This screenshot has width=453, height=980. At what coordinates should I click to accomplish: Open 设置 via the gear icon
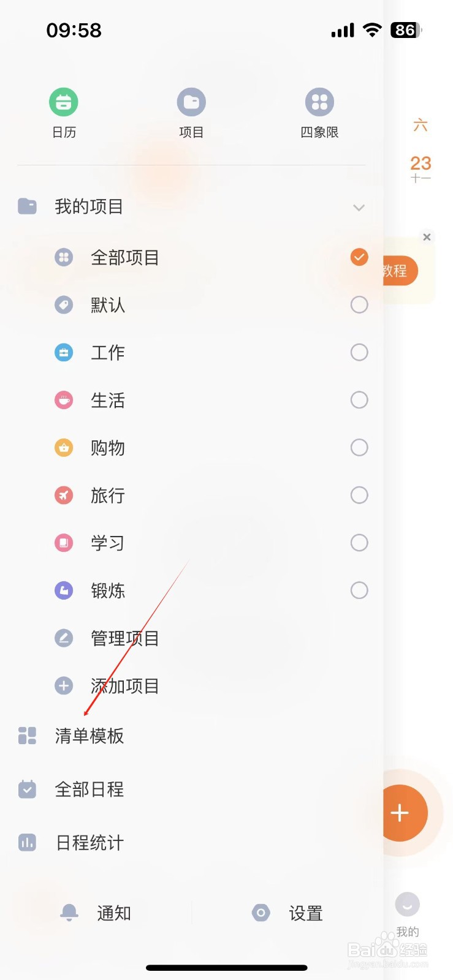(x=261, y=913)
